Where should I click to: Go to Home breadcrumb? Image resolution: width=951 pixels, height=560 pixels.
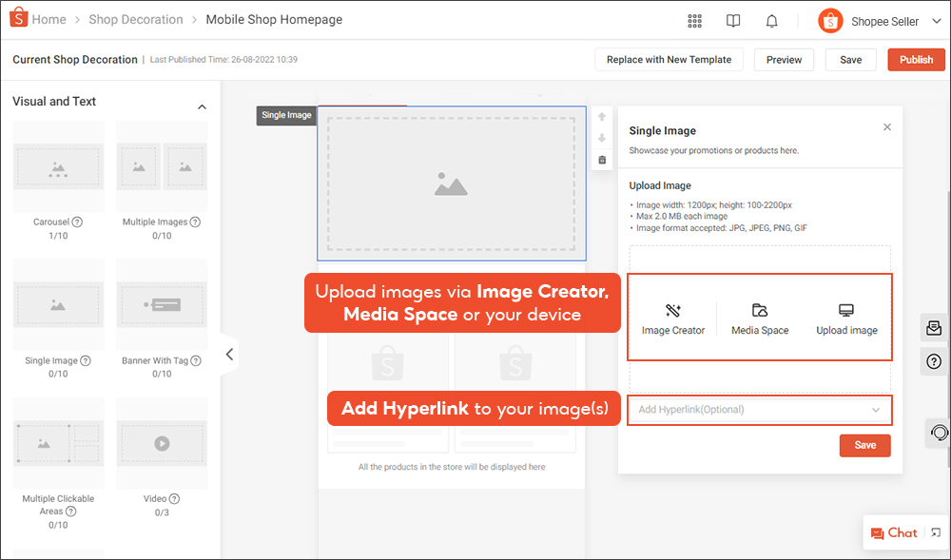point(49,19)
